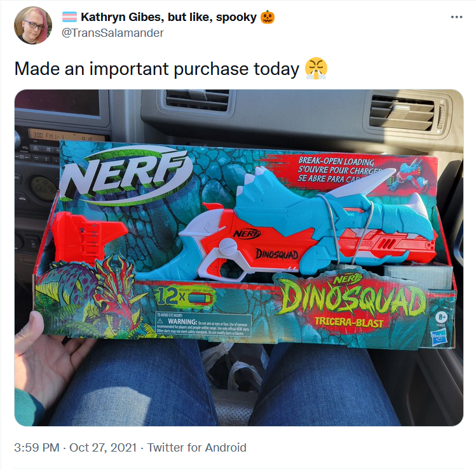Click the Hasbro logo on the box
The width and height of the screenshot is (476, 470).
[x=438, y=337]
